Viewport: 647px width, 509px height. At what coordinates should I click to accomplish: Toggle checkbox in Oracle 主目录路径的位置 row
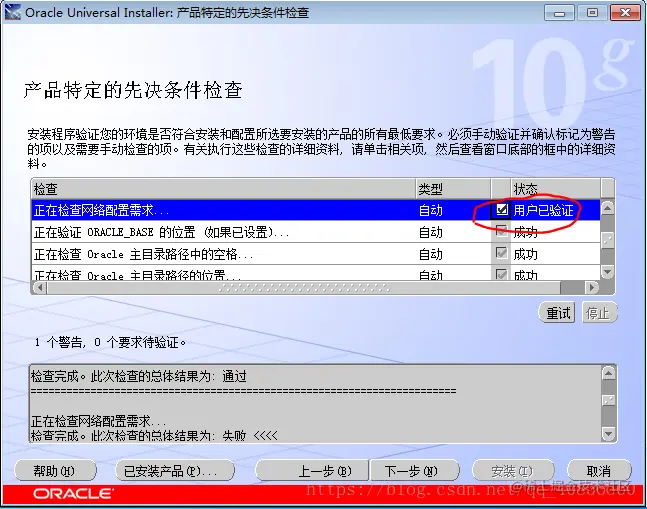(x=501, y=273)
